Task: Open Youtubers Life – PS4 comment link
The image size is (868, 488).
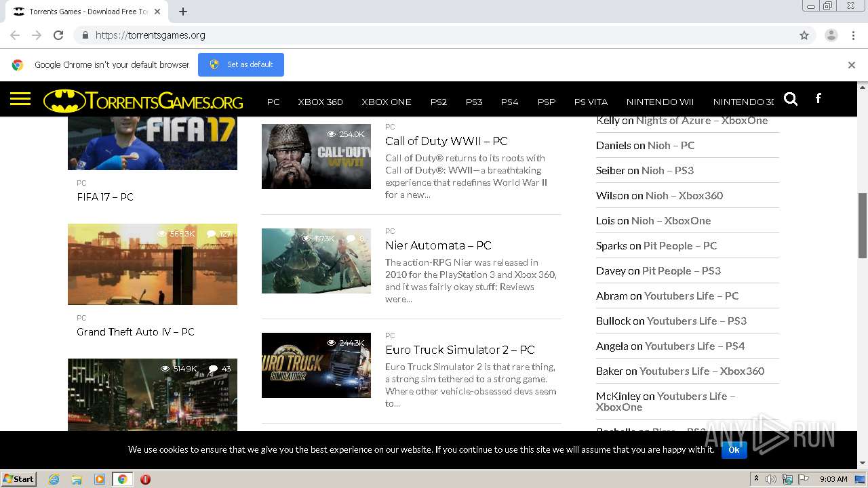Action: pos(695,346)
